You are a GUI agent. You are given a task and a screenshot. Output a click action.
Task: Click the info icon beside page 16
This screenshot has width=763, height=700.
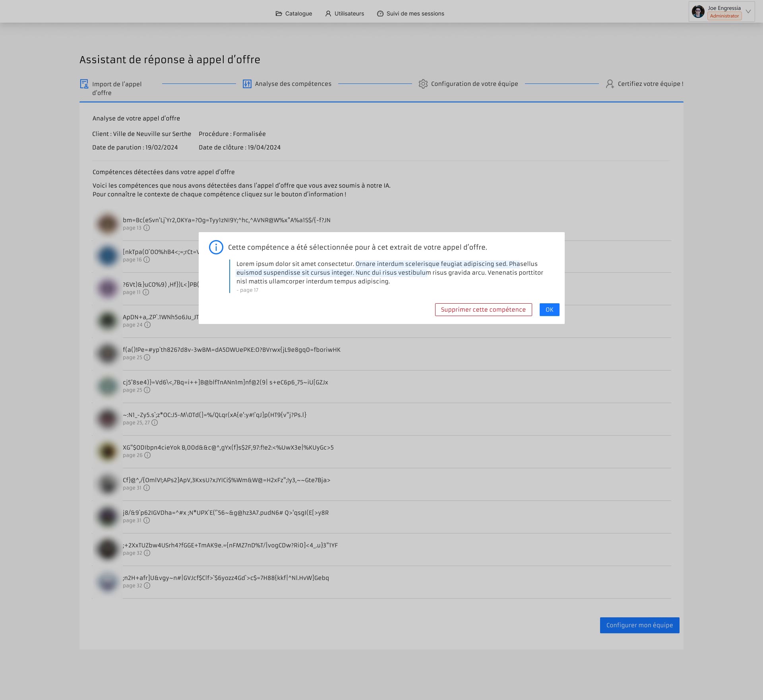(x=147, y=260)
